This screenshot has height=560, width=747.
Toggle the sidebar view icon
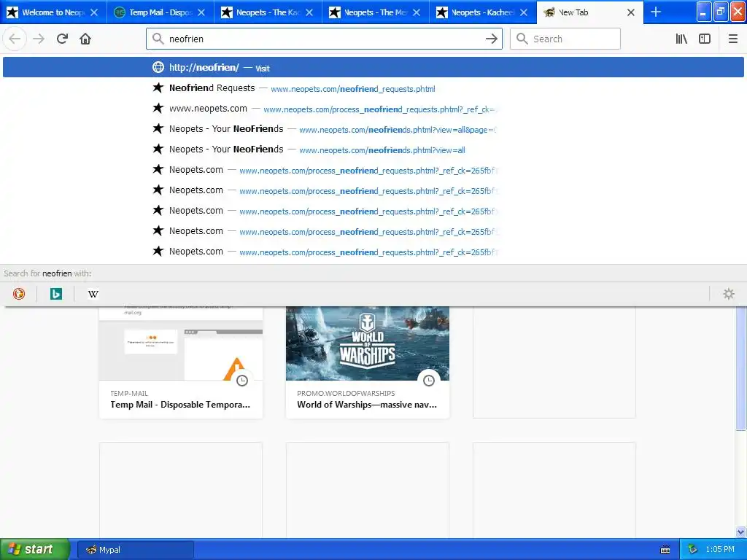coord(705,39)
